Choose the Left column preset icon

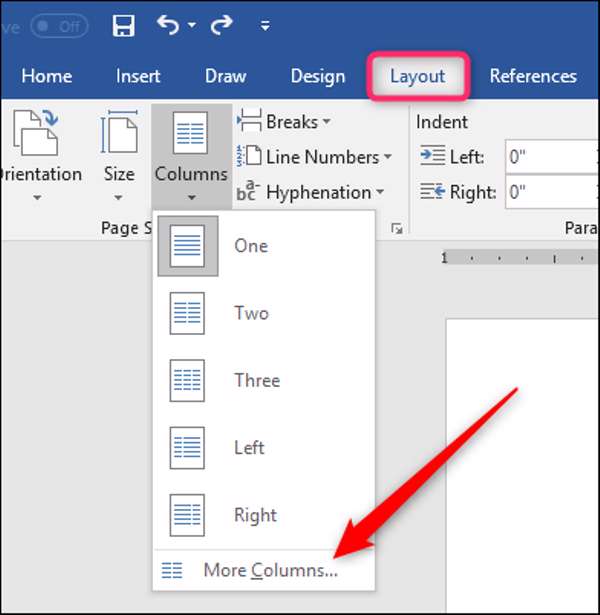coord(187,448)
